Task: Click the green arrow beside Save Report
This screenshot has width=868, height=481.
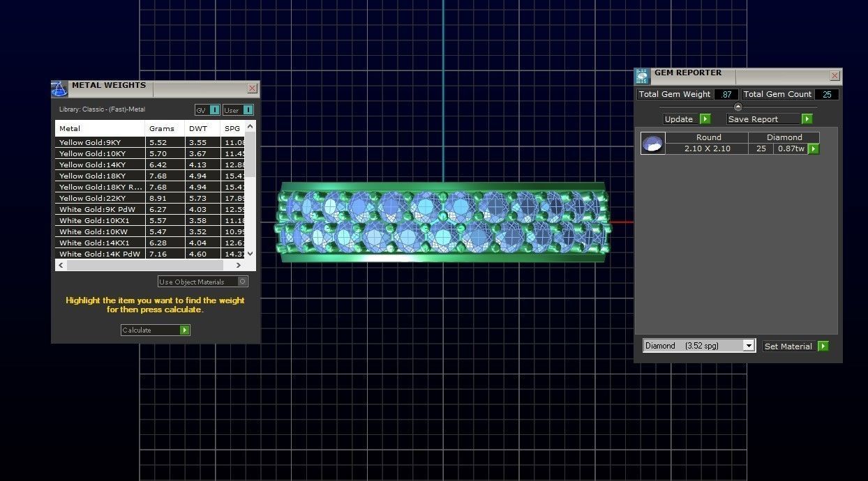Action: (807, 119)
